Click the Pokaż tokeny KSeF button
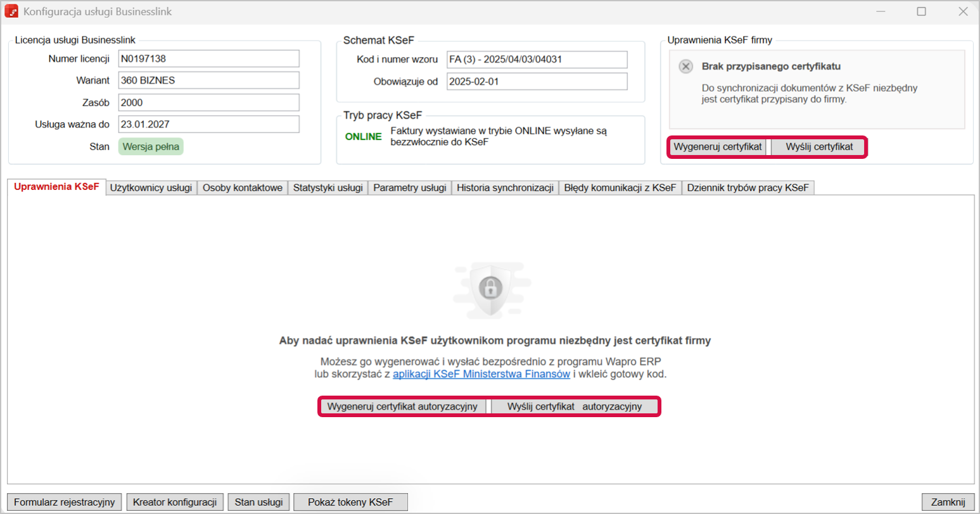Viewport: 980px width, 514px height. point(350,502)
